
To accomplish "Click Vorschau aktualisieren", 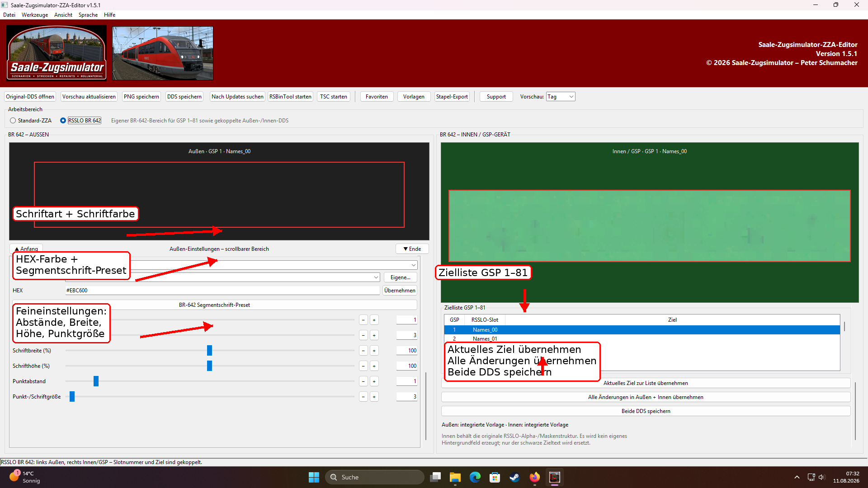I will 89,97.
